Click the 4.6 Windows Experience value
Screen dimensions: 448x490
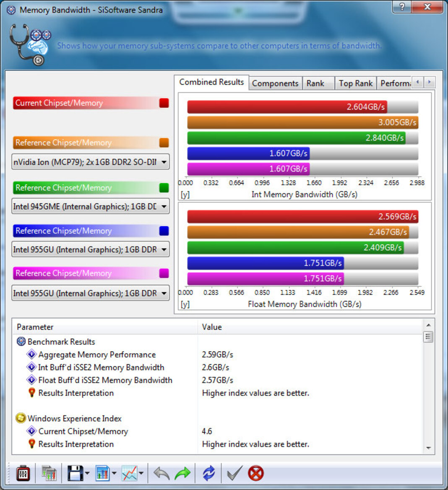click(x=207, y=431)
